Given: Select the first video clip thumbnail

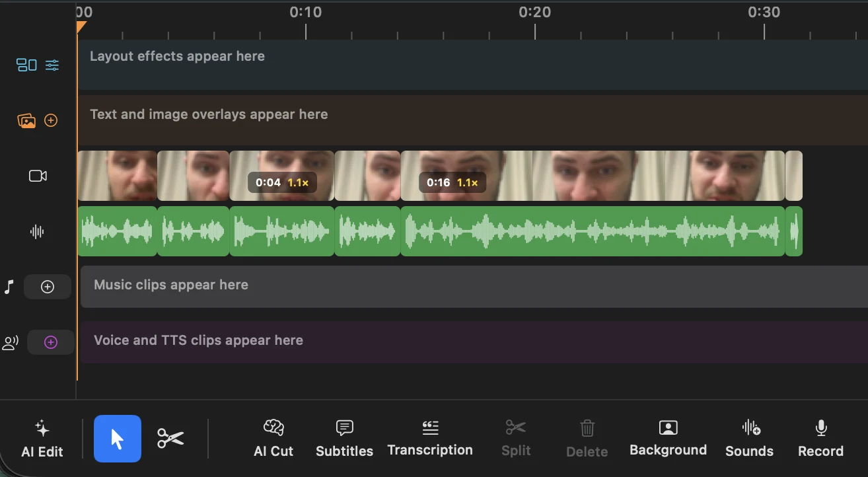Looking at the screenshot, I should pyautogui.click(x=118, y=176).
